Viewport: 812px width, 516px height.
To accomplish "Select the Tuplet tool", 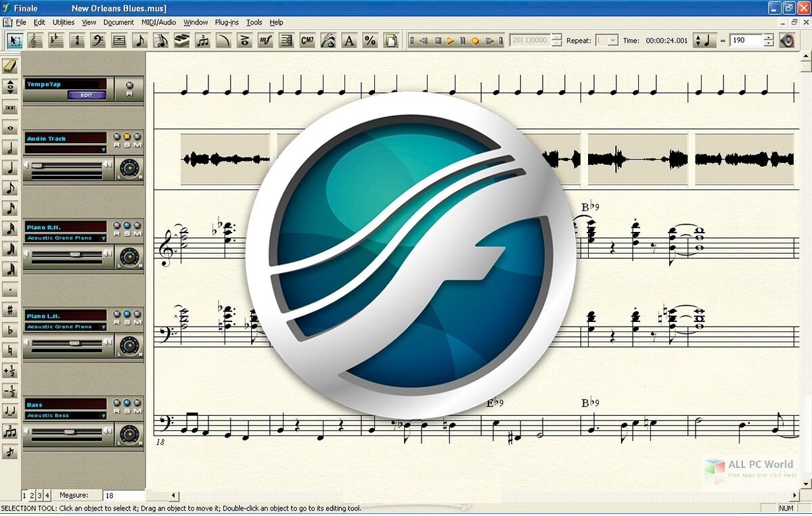I will [203, 41].
